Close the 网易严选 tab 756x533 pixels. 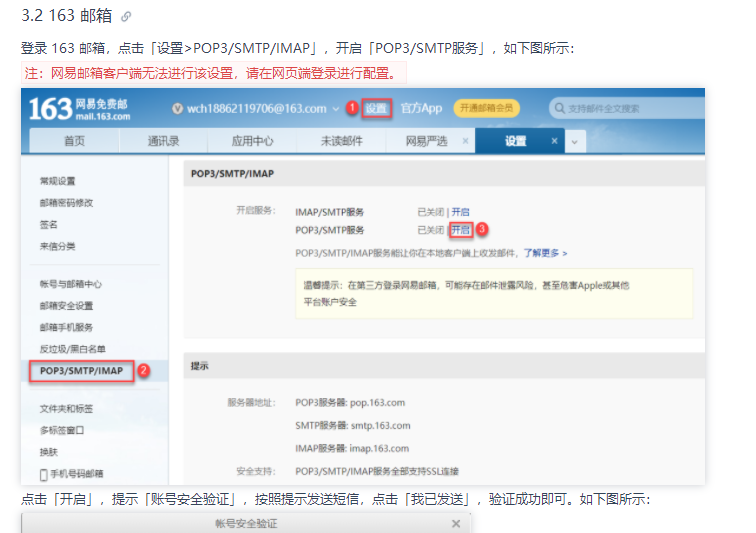pos(465,141)
